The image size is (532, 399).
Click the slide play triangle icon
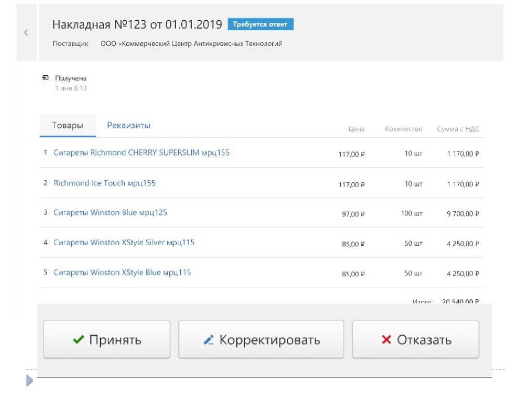click(30, 381)
